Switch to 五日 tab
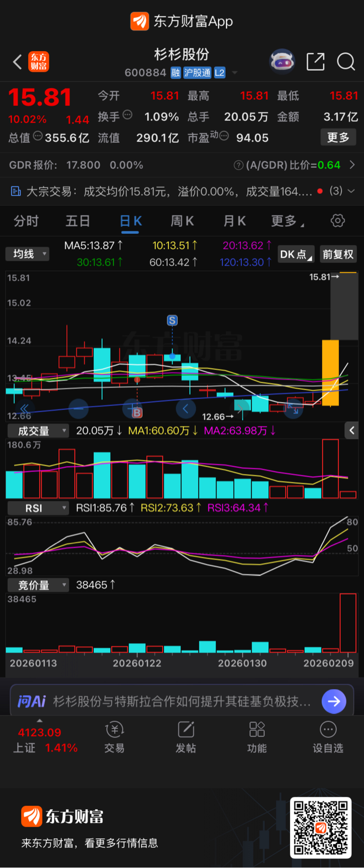Screen dimensions: 364x868 (x=78, y=221)
